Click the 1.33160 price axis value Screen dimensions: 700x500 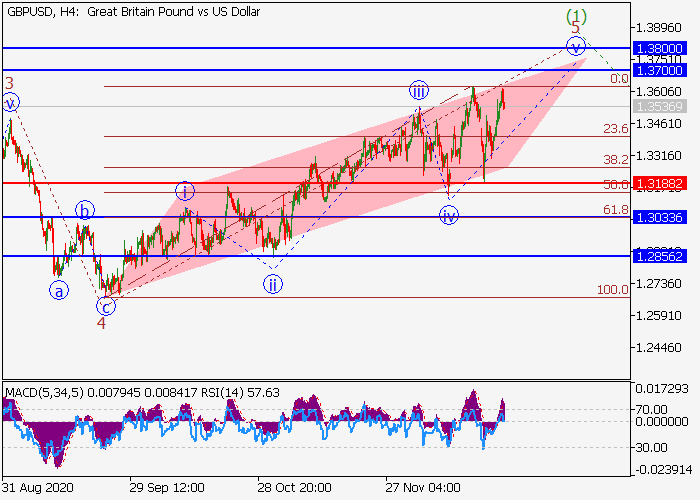pyautogui.click(x=658, y=156)
